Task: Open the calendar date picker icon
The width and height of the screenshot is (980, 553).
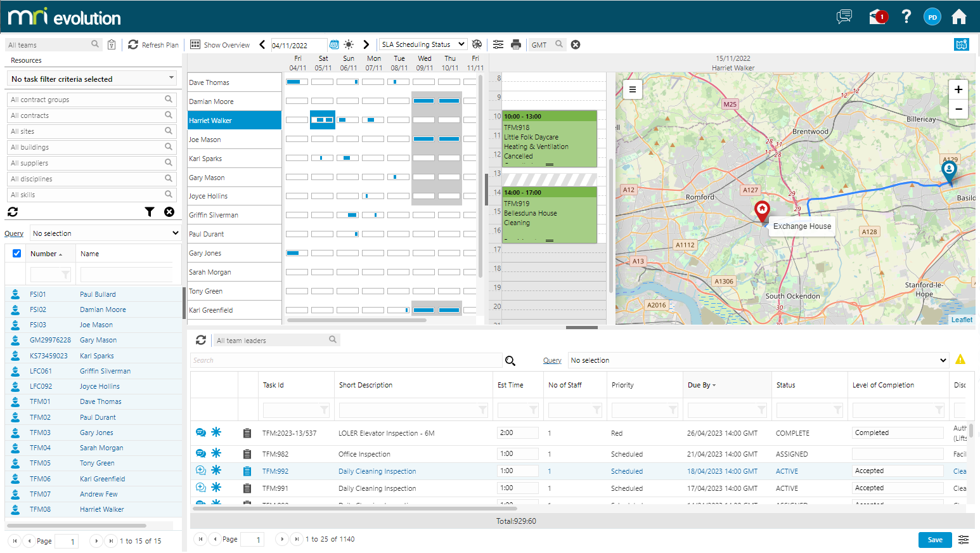Action: click(x=335, y=44)
